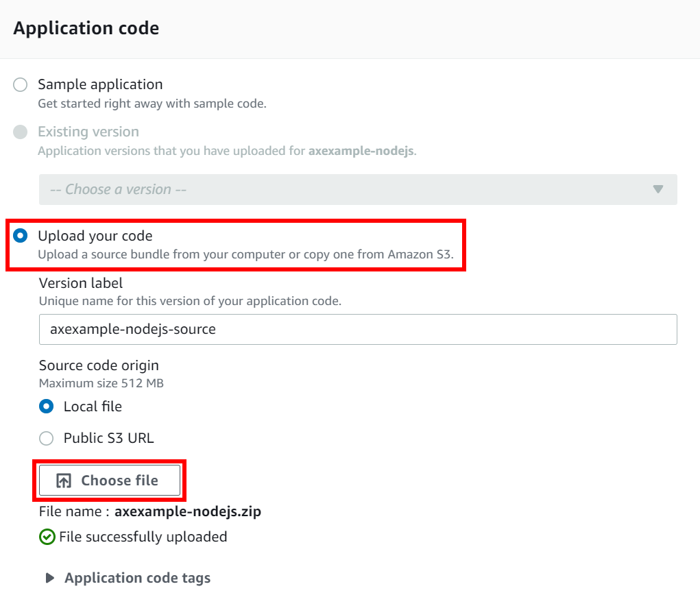Click the File successfully uploaded confirmation
Viewport: 700px width, 606px height.
[x=134, y=537]
